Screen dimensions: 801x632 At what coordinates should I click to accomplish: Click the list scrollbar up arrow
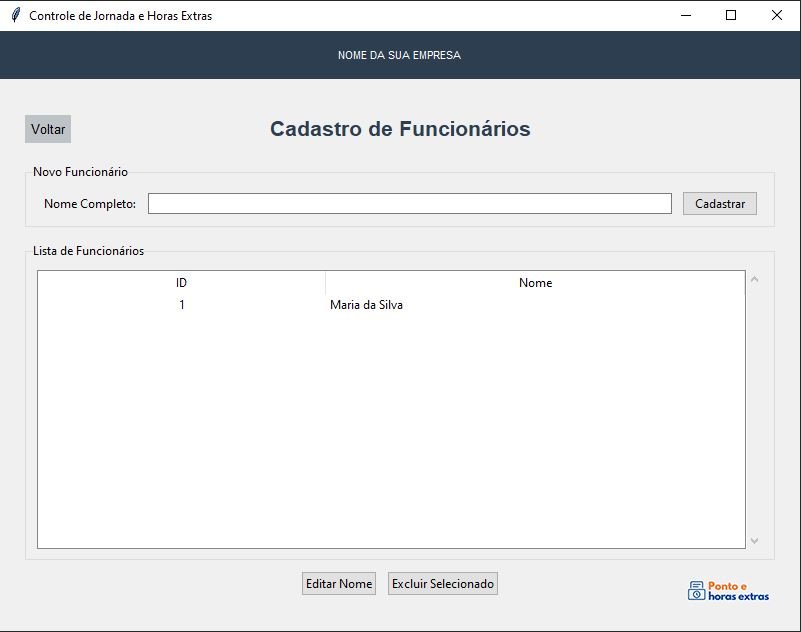755,279
